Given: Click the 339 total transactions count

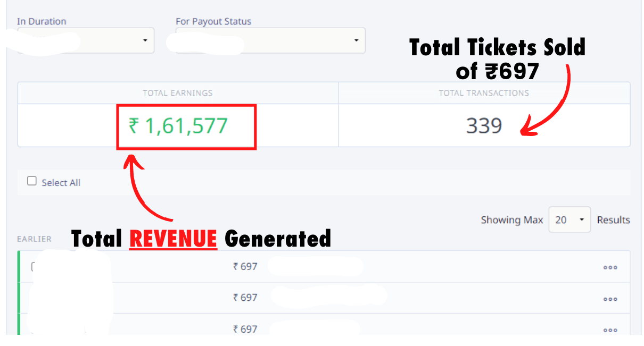Looking at the screenshot, I should point(484,126).
